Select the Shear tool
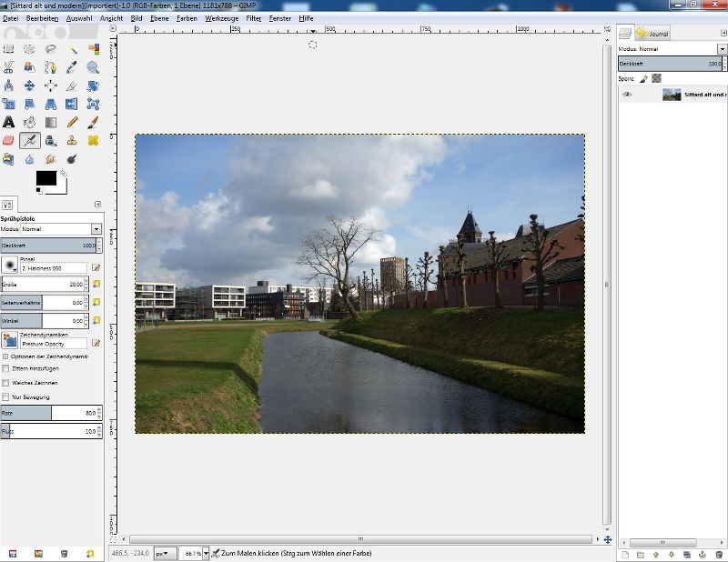 29,104
